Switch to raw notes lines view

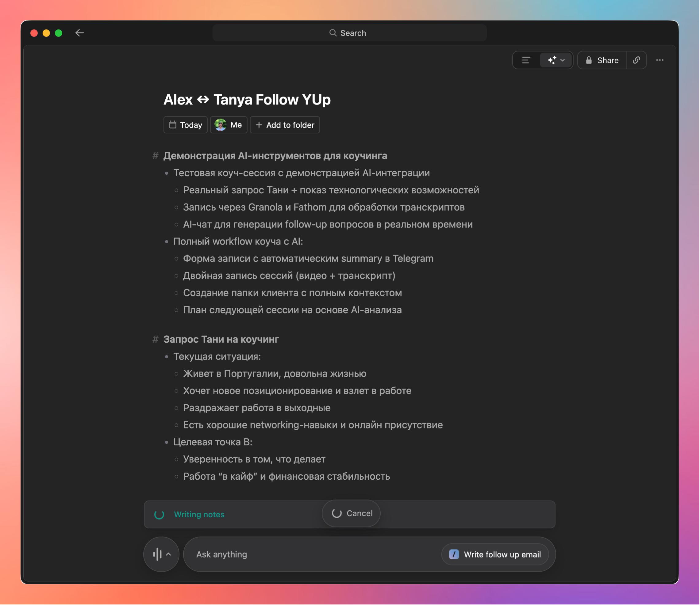coord(526,60)
